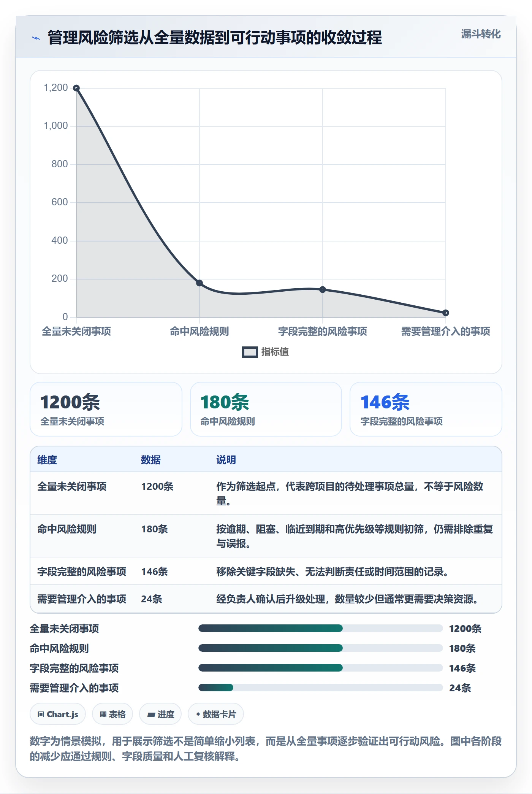Click the 指标值 legend label
This screenshot has width=532, height=794.
275,352
